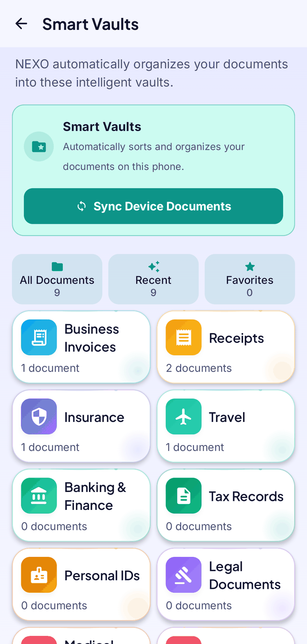Image resolution: width=307 pixels, height=644 pixels.
Task: Click the sync arrows icon
Action: [81, 206]
